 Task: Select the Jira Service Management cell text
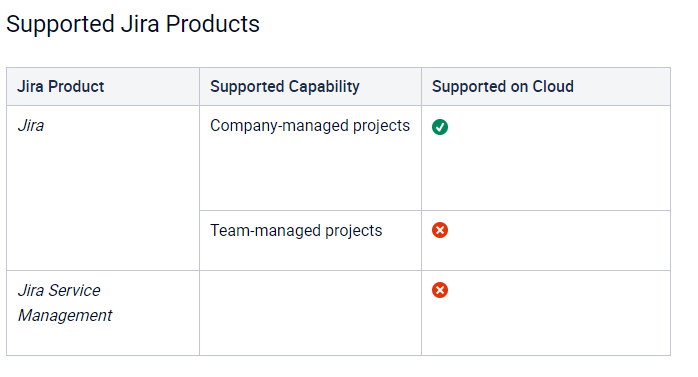click(65, 303)
